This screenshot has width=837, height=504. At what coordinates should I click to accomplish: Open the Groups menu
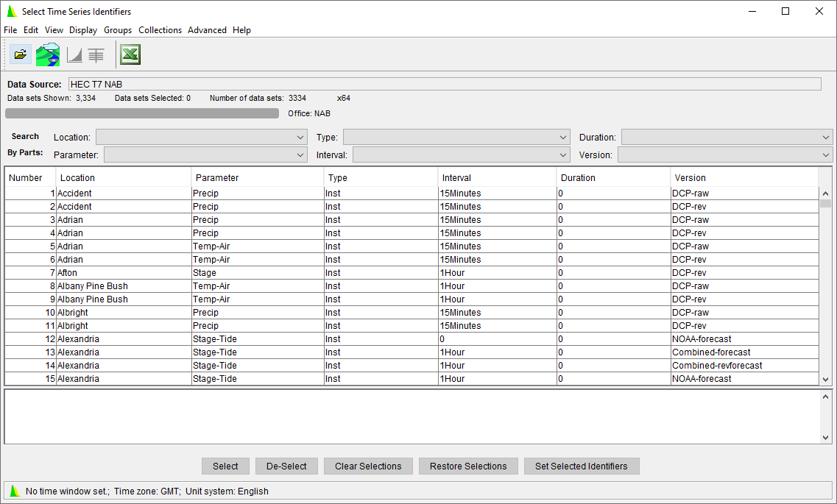click(x=118, y=30)
